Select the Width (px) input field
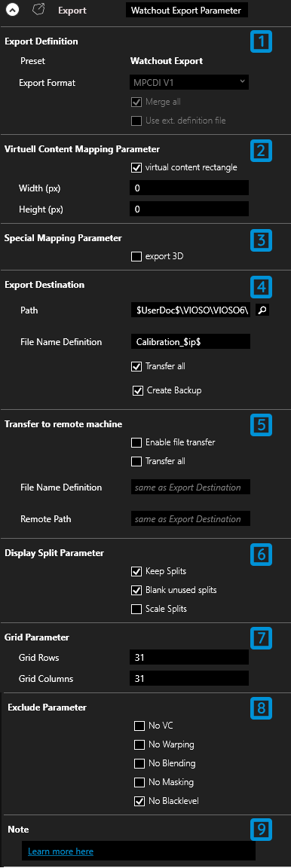This screenshot has height=868, width=291. (189, 188)
